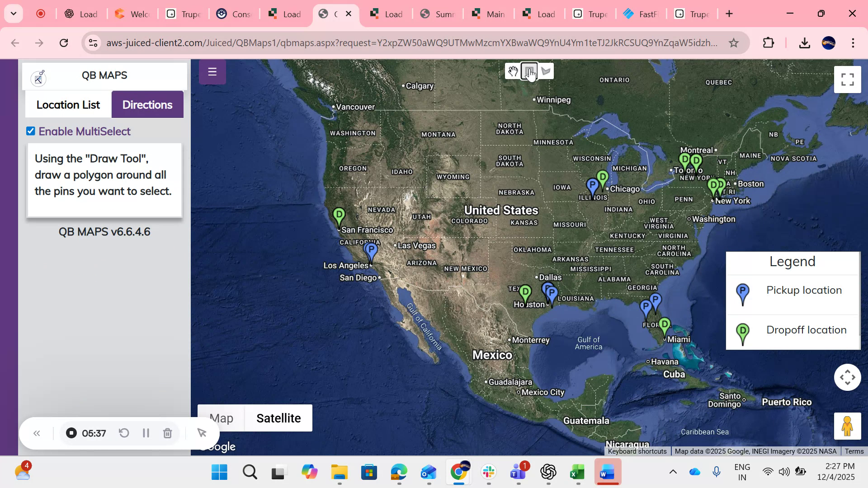
Task: Pause the screen recording
Action: pos(146,433)
